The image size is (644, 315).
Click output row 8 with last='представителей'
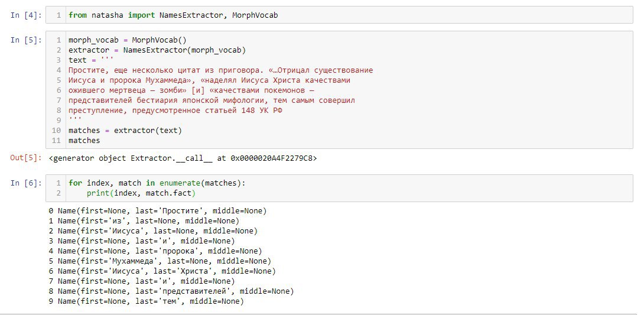pyautogui.click(x=171, y=291)
